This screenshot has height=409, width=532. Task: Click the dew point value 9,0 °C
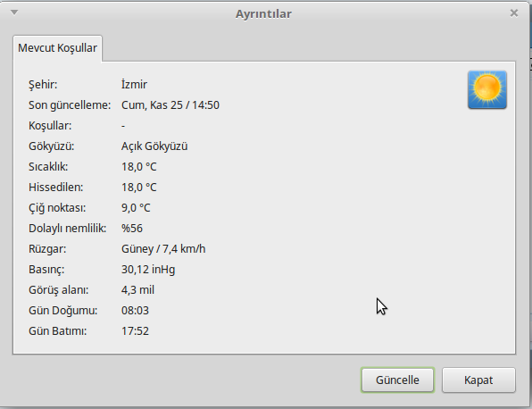[x=136, y=208]
